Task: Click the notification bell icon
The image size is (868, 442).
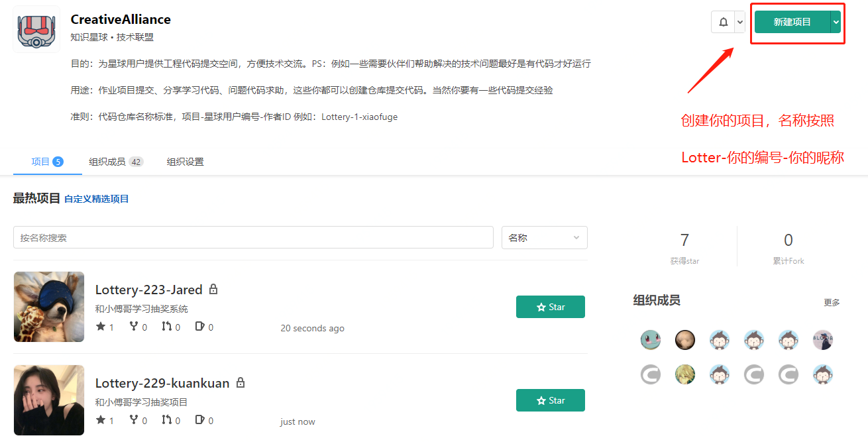Action: [723, 22]
